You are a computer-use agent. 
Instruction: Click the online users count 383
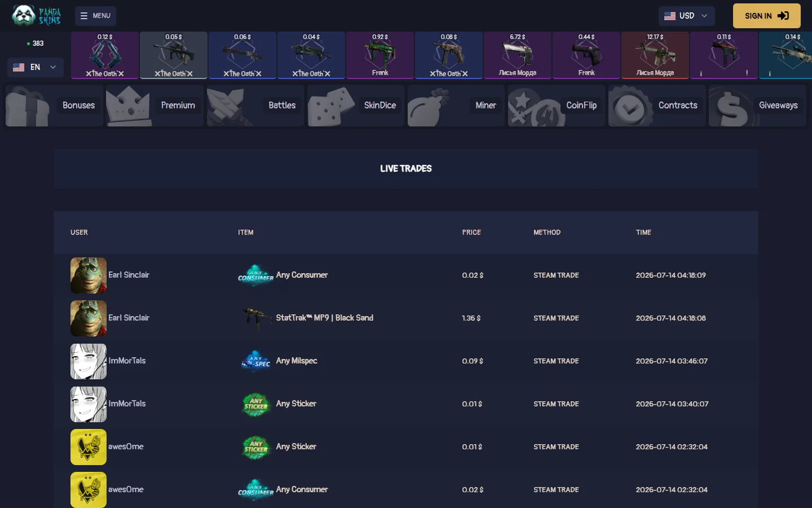click(x=35, y=43)
